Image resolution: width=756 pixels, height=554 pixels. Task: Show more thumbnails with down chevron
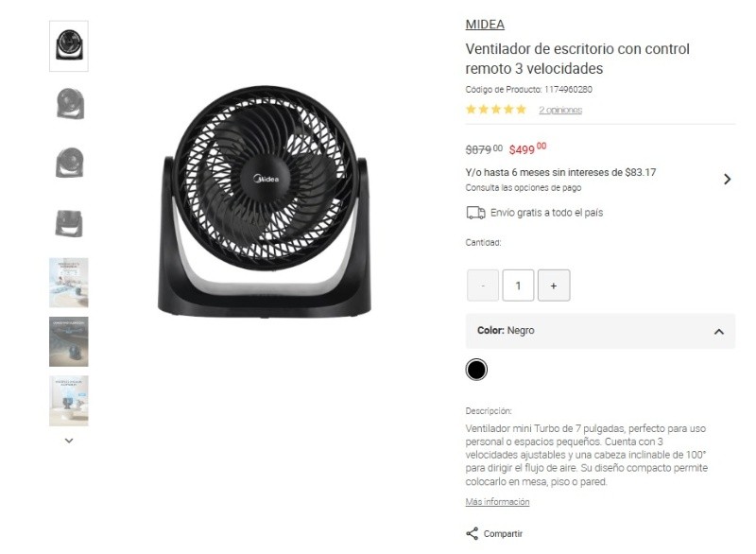point(69,441)
